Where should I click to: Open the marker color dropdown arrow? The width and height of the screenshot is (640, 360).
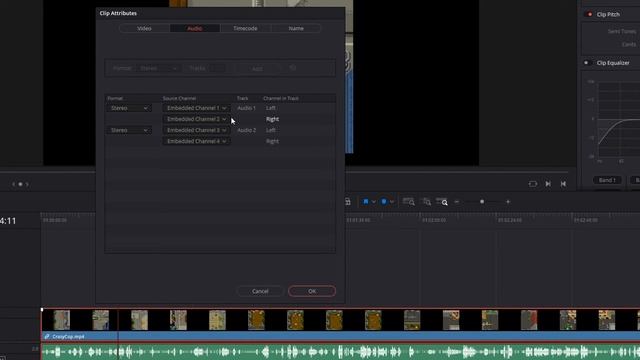tap(392, 202)
